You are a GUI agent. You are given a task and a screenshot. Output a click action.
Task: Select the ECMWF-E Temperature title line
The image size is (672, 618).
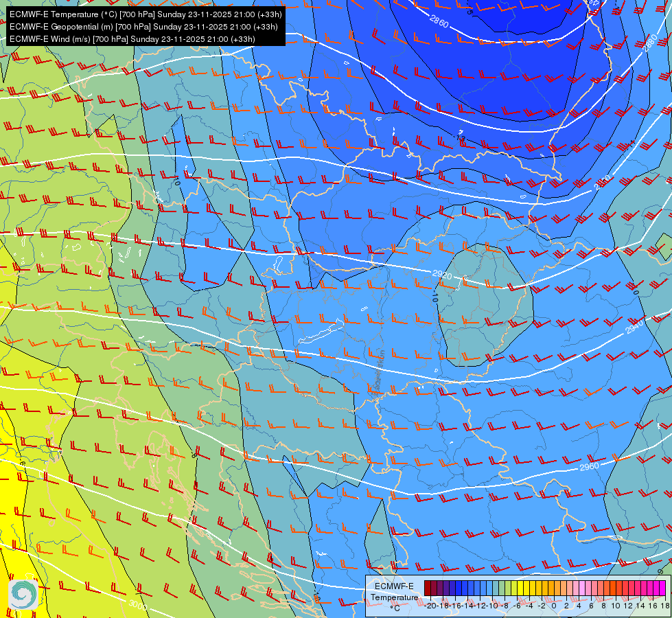146,14
